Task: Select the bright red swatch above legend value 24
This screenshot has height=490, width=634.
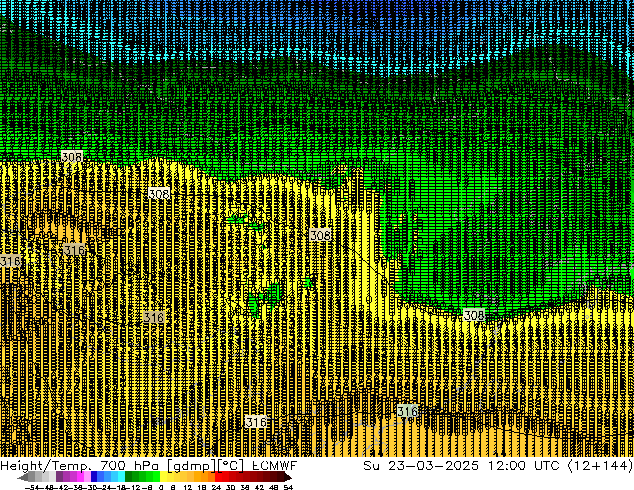Action: pyautogui.click(x=218, y=476)
